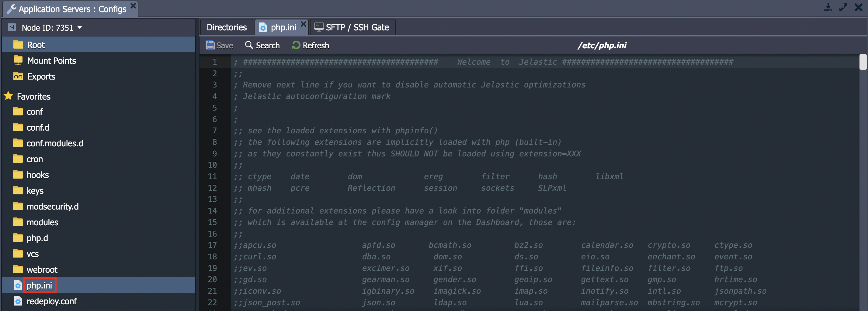Click imagick.so on line 21
The width and height of the screenshot is (868, 311).
[457, 291]
